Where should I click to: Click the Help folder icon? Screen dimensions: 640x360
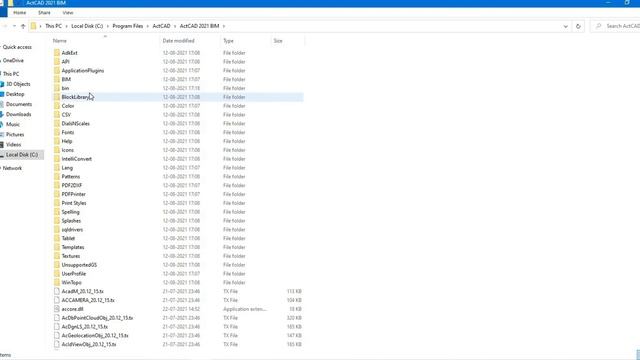[x=57, y=141]
